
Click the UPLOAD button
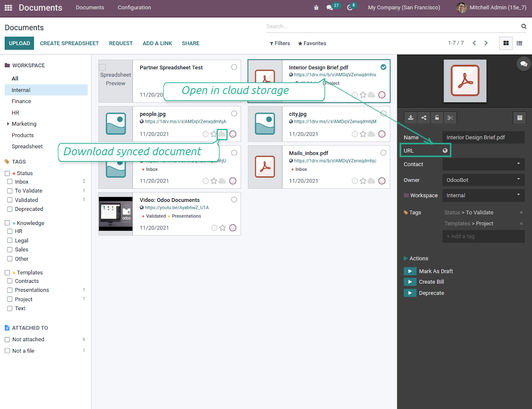tap(19, 43)
